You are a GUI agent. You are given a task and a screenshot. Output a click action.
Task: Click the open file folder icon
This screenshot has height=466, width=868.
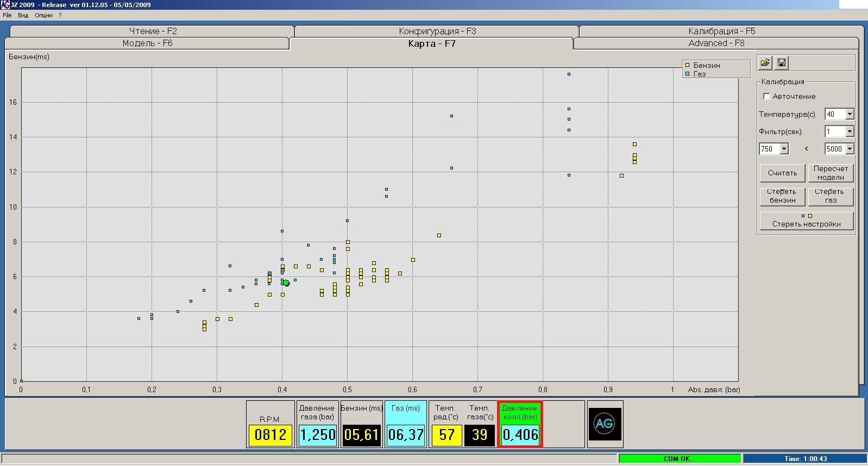tap(765, 63)
